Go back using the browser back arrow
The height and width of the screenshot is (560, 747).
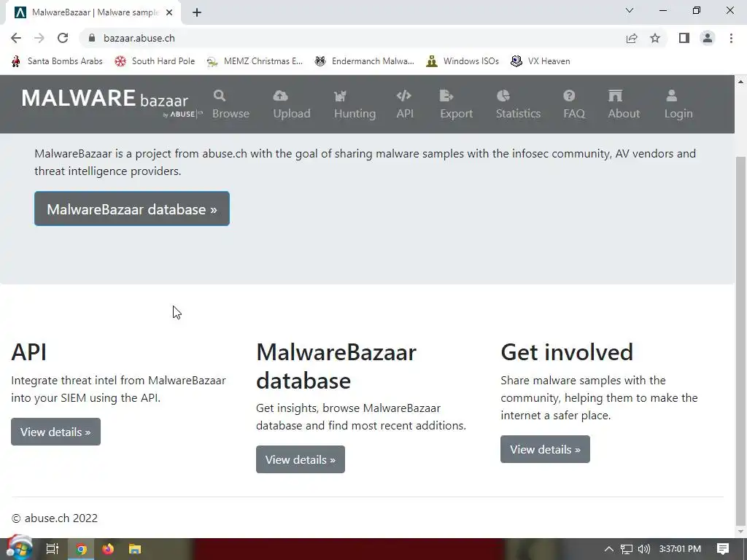(16, 38)
